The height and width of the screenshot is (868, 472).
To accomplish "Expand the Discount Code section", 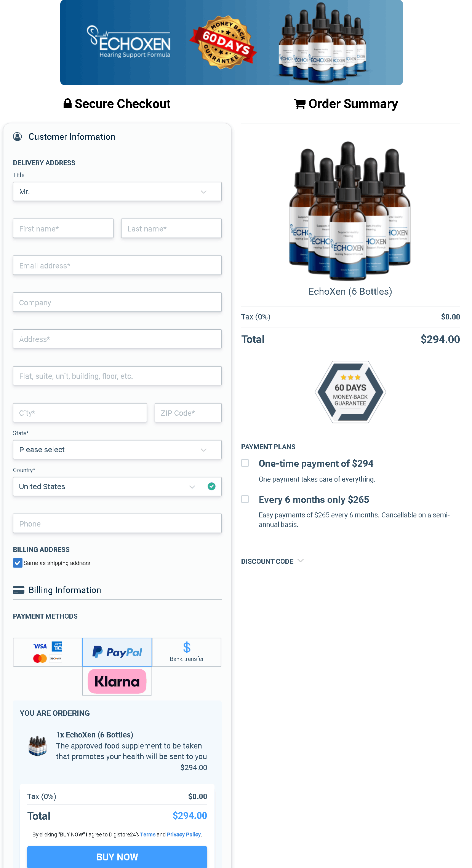I will tap(272, 561).
